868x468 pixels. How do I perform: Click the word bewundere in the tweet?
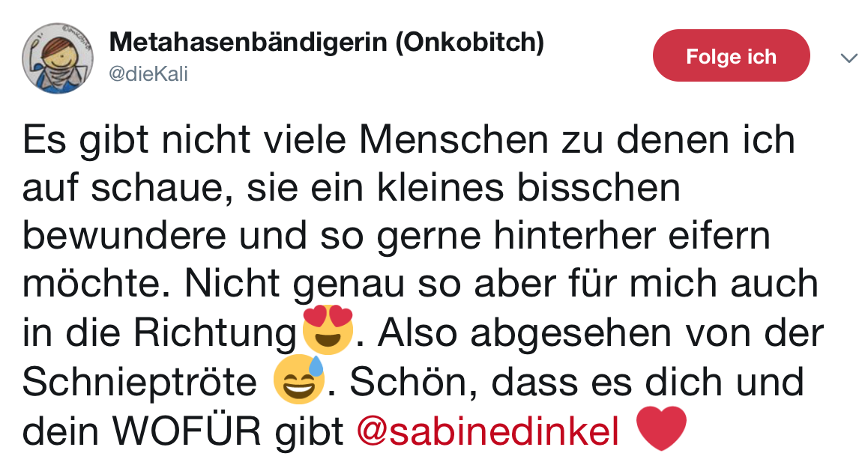pyautogui.click(x=124, y=237)
